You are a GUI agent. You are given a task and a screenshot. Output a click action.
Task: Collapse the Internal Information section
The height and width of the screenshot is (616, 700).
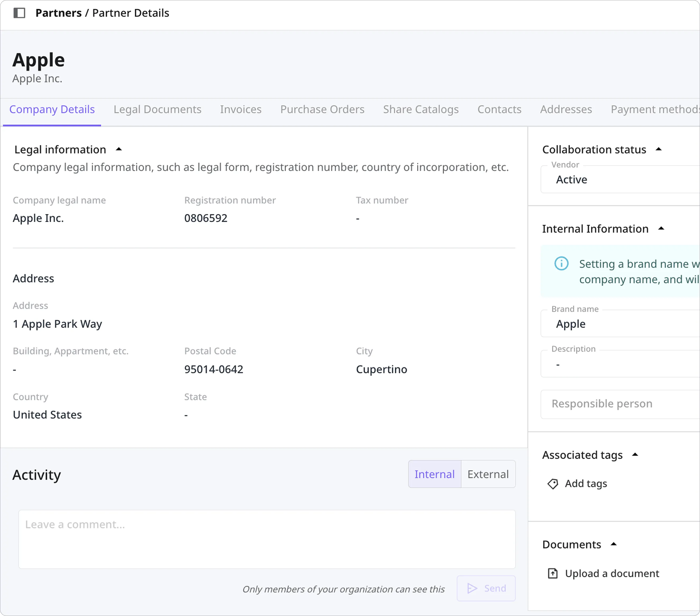661,228
